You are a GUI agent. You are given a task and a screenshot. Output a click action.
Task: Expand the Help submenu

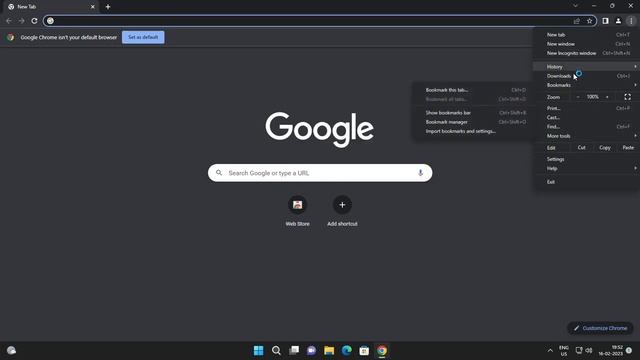[586, 168]
